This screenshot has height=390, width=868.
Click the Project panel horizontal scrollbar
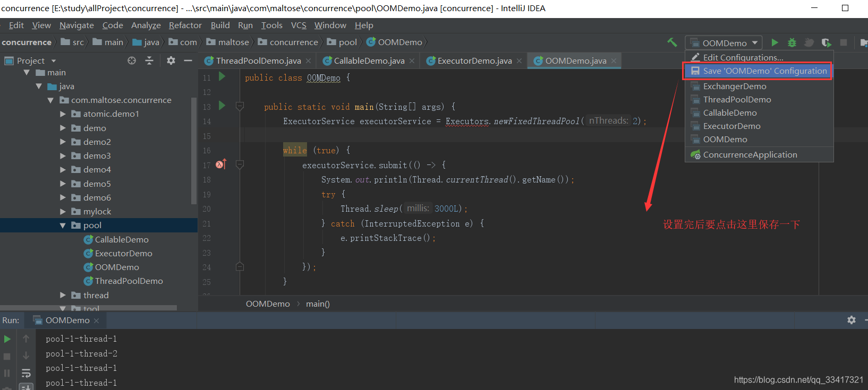tap(89, 308)
